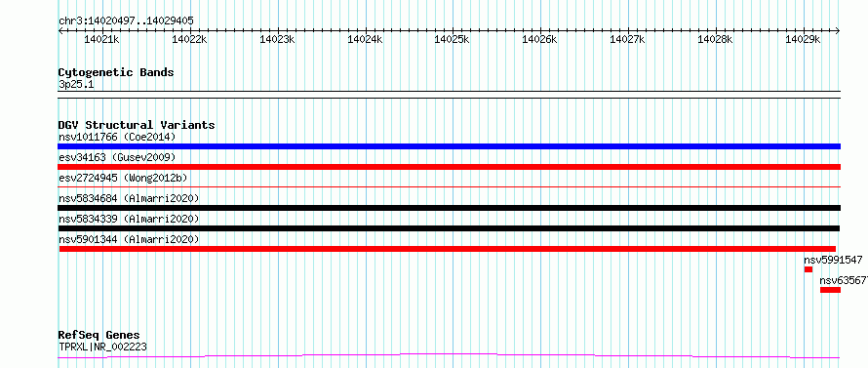Click the 14024k ruler tick label
This screenshot has height=368, width=868.
pyautogui.click(x=364, y=39)
